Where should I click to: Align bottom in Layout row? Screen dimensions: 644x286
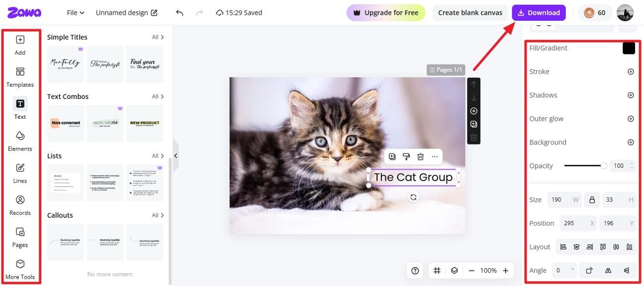pyautogui.click(x=629, y=247)
